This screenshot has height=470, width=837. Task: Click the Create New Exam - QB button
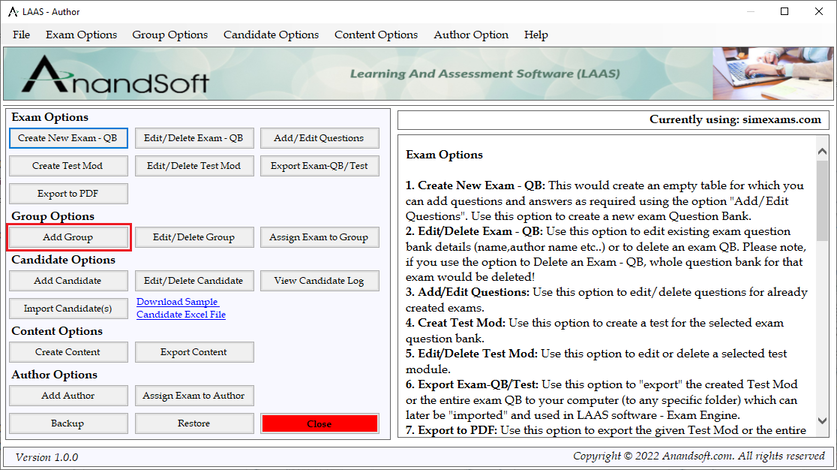[68, 138]
